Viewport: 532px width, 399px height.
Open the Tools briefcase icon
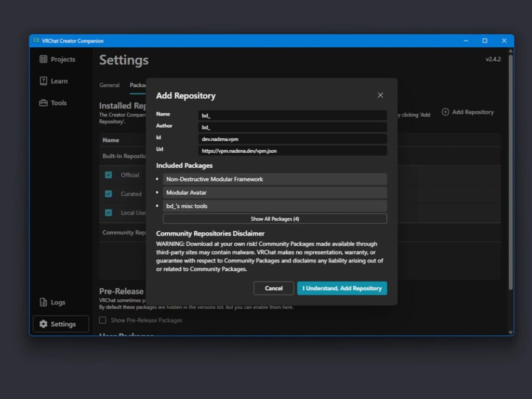[x=44, y=103]
